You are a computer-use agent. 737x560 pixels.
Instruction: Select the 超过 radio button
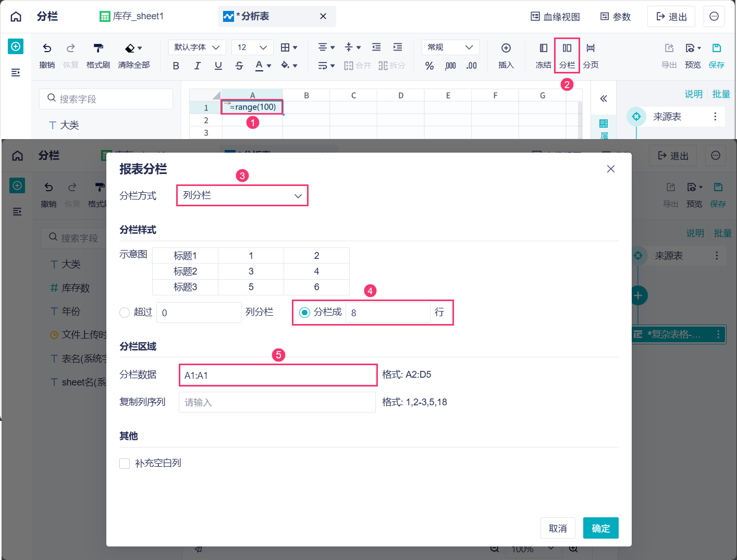click(125, 313)
